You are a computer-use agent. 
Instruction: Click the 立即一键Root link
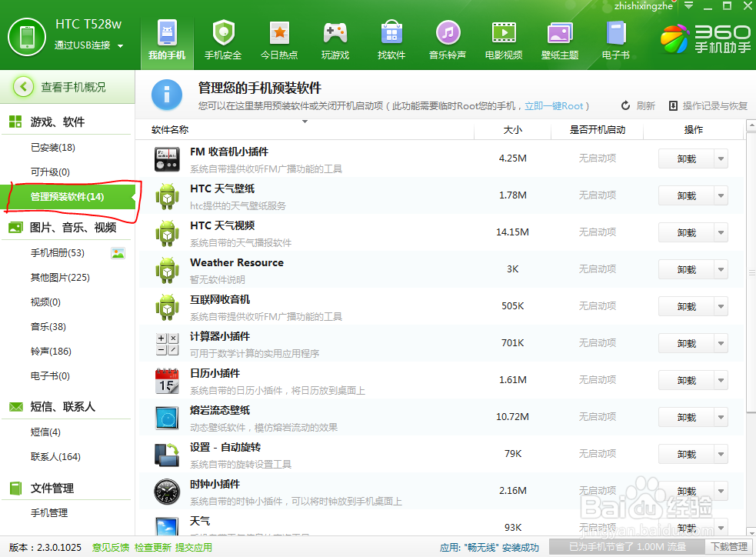pyautogui.click(x=554, y=104)
